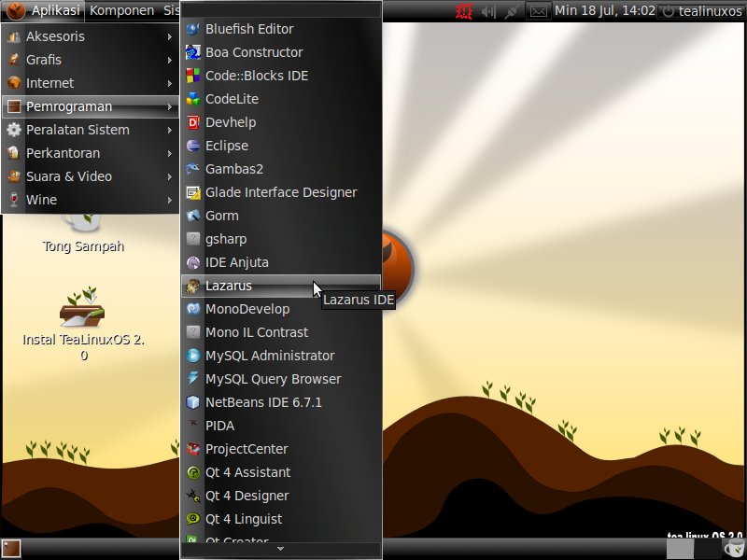The image size is (747, 560).
Task: Click the ProjectCenter toolbox icon
Action: tap(193, 449)
